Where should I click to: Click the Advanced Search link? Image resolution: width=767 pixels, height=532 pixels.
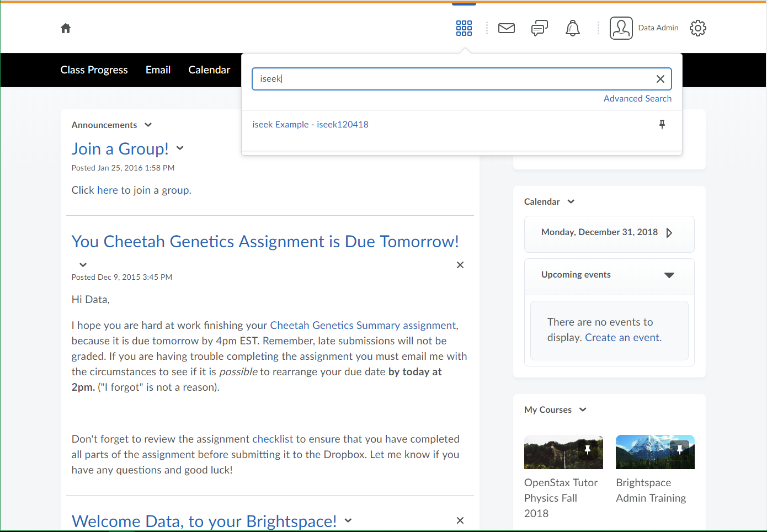pyautogui.click(x=637, y=99)
